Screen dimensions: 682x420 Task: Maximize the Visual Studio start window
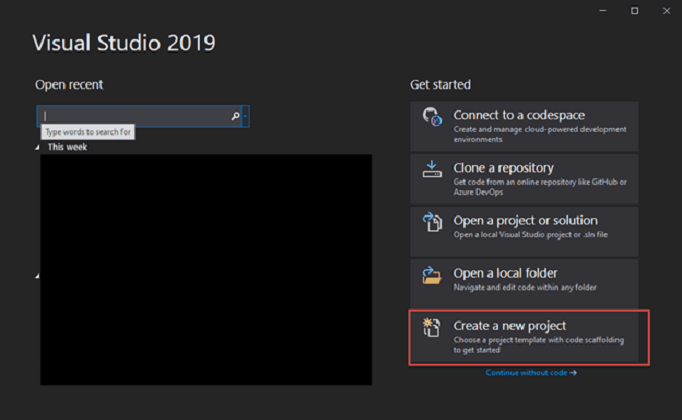(634, 10)
